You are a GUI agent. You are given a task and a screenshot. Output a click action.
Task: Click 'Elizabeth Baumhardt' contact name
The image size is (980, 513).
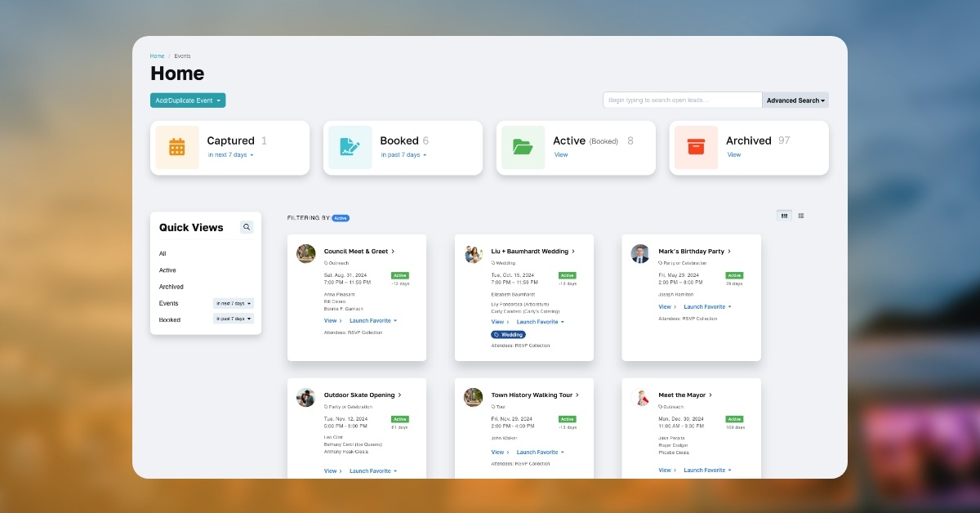pos(514,294)
